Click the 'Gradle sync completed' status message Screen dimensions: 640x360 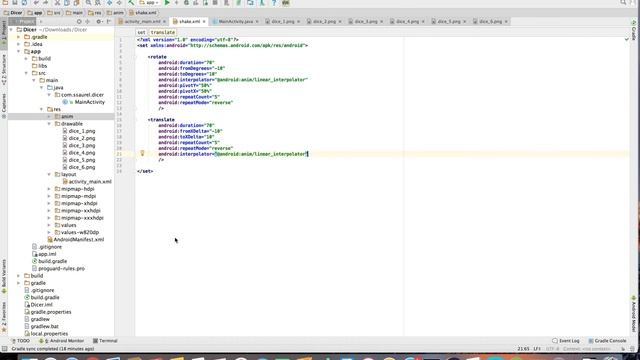click(x=53, y=349)
